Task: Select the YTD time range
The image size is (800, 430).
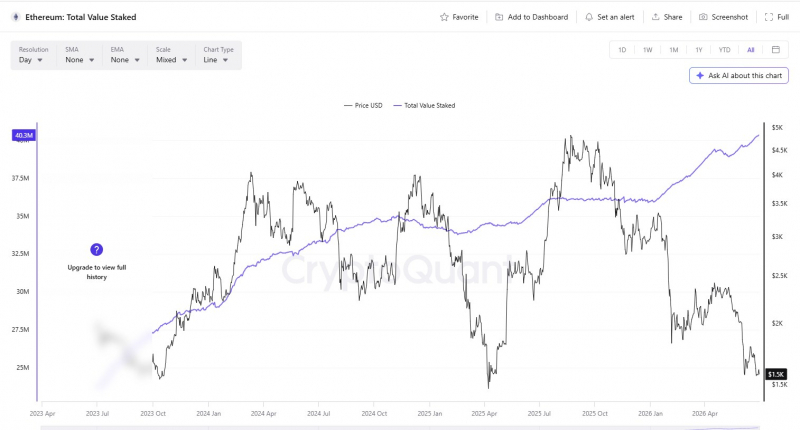Action: click(724, 50)
